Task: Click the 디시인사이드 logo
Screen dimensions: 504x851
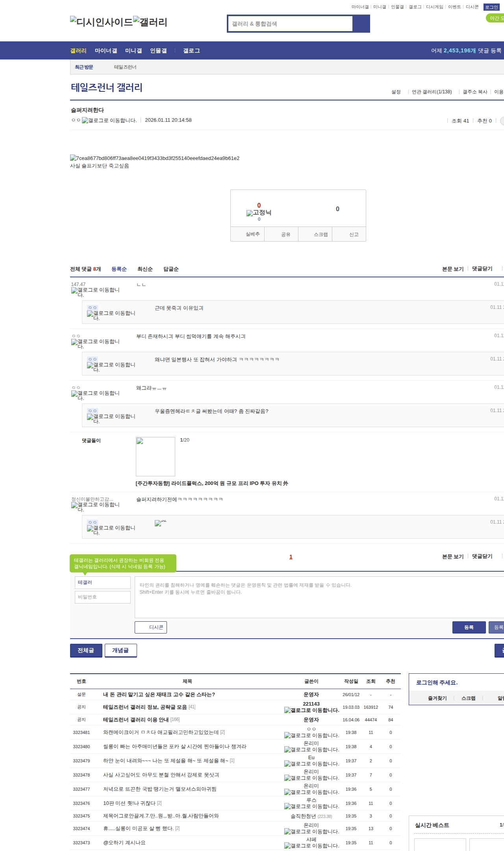Action: pos(101,22)
